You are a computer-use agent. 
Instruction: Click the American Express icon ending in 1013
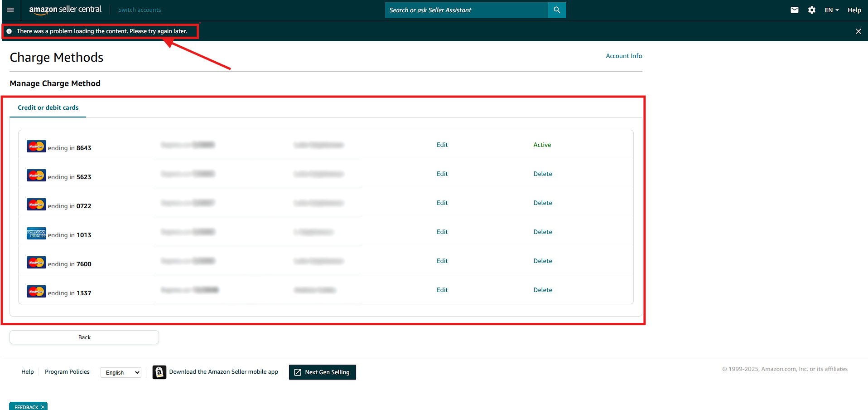(36, 234)
